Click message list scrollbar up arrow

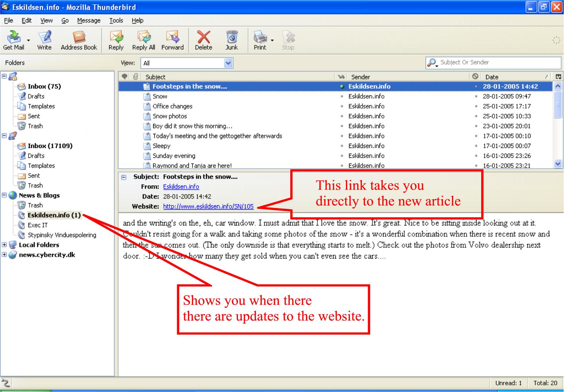[558, 86]
